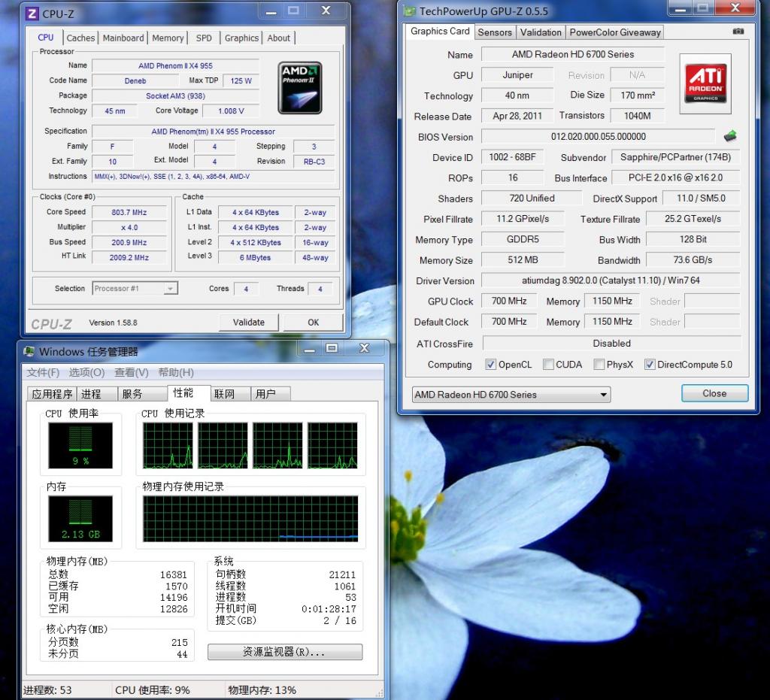Image resolution: width=770 pixels, height=700 pixels.
Task: Click the 开机时间 0:01:28:17 value
Action: (329, 609)
